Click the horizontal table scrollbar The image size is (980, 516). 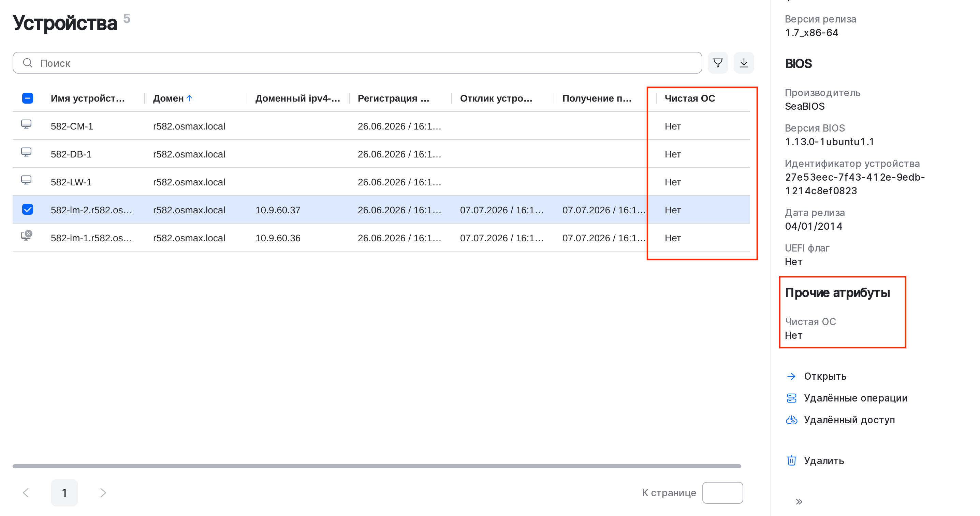[x=377, y=466]
